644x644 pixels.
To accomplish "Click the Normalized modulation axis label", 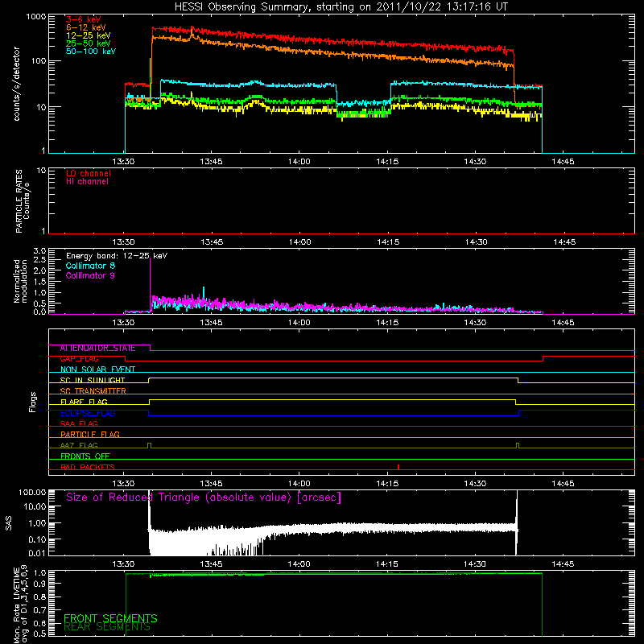I will [20, 281].
